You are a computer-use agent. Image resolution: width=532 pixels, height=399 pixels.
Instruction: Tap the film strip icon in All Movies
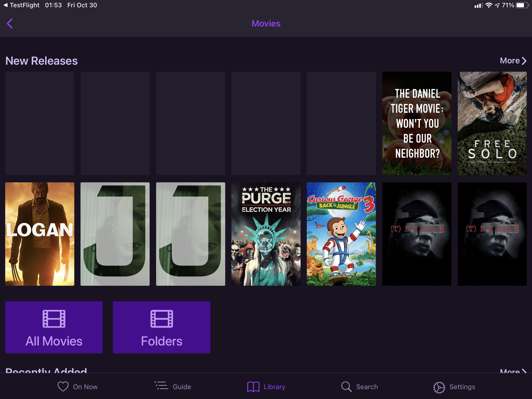click(x=54, y=319)
